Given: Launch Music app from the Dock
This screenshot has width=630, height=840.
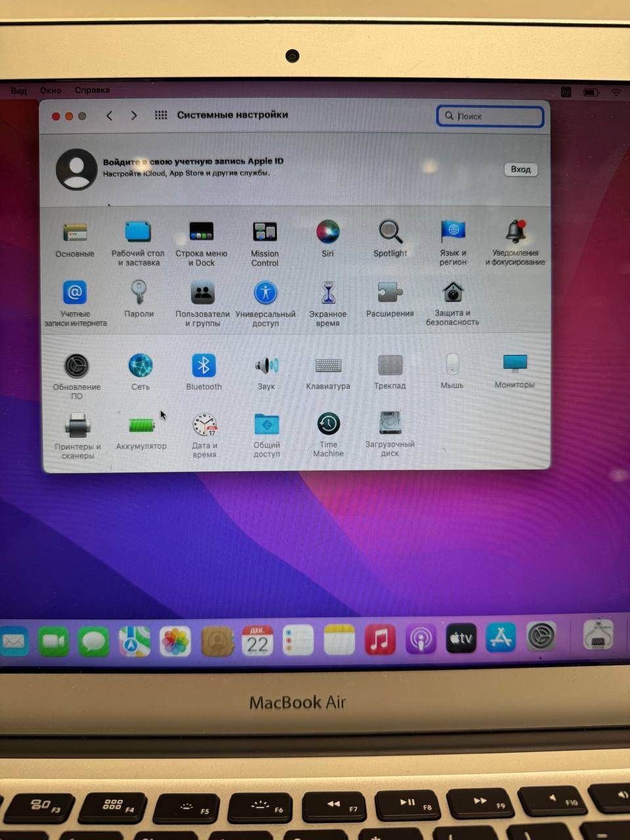Looking at the screenshot, I should click(379, 640).
